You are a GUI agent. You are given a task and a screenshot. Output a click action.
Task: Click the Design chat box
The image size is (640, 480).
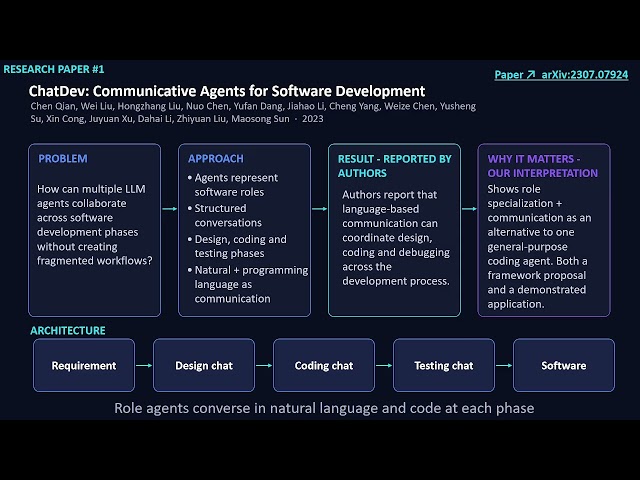(204, 365)
